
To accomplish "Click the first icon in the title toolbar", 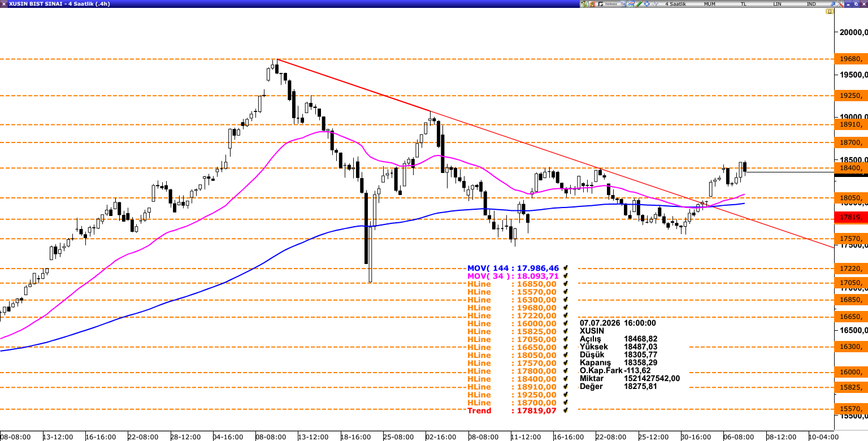I will pyautogui.click(x=584, y=4).
